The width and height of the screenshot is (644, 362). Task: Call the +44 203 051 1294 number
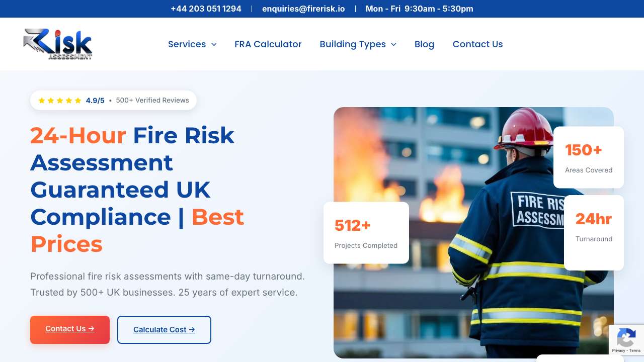(x=206, y=9)
